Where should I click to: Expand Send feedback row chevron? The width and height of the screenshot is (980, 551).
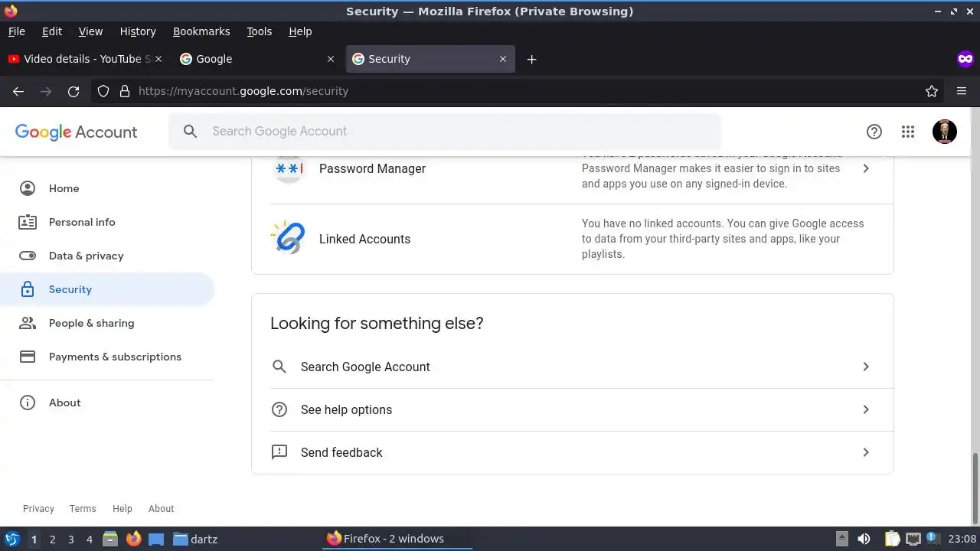pos(866,452)
